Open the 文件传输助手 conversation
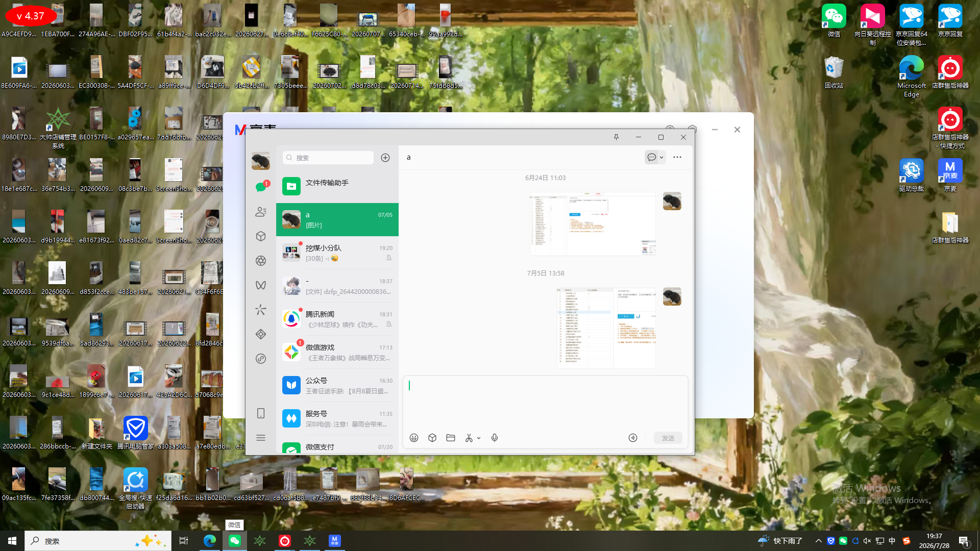Viewport: 980px width, 551px height. (337, 186)
